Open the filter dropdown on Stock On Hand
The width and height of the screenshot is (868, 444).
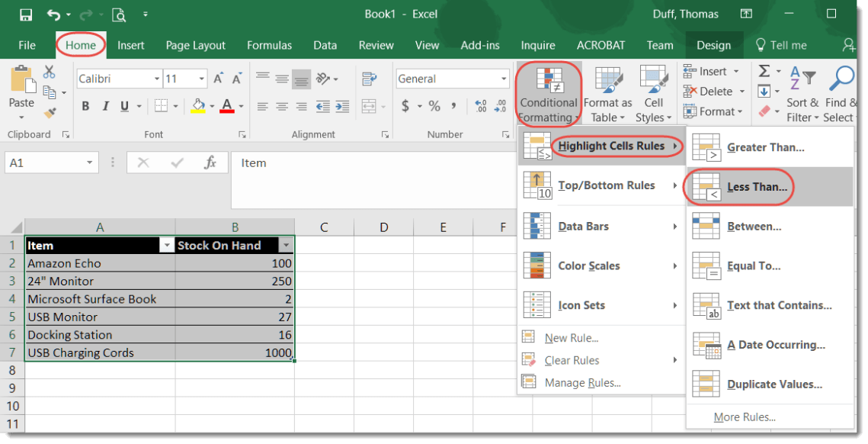287,245
